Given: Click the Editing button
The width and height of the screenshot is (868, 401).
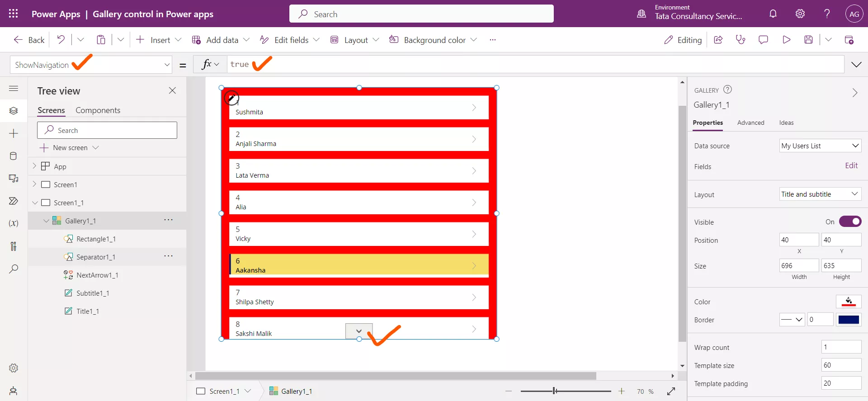Looking at the screenshot, I should click(x=683, y=40).
